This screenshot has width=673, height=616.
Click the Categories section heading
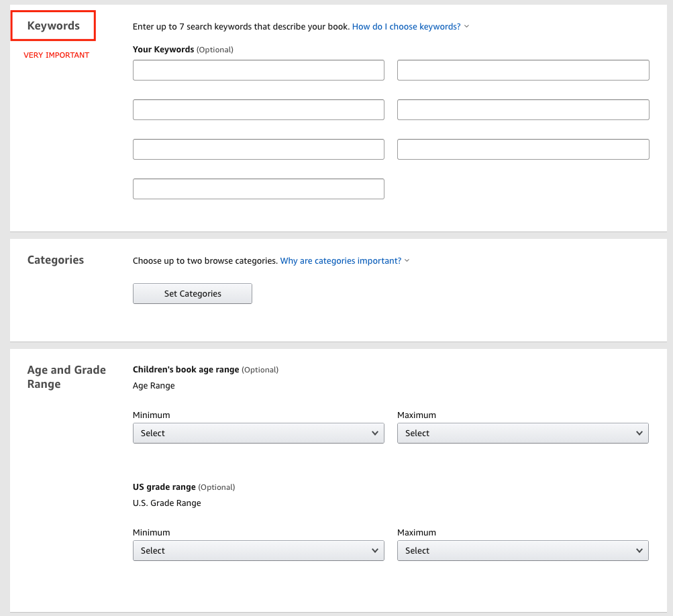click(56, 260)
